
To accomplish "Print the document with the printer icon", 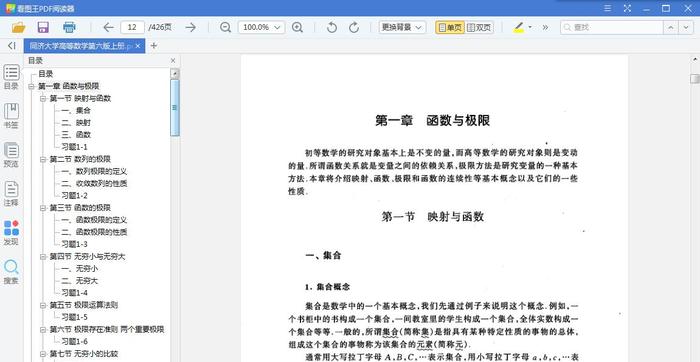I will click(69, 27).
